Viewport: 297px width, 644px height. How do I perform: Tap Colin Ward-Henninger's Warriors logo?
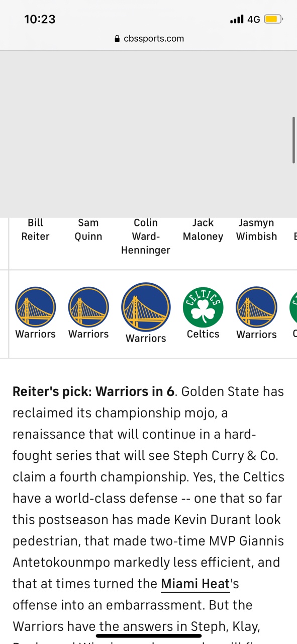click(146, 307)
